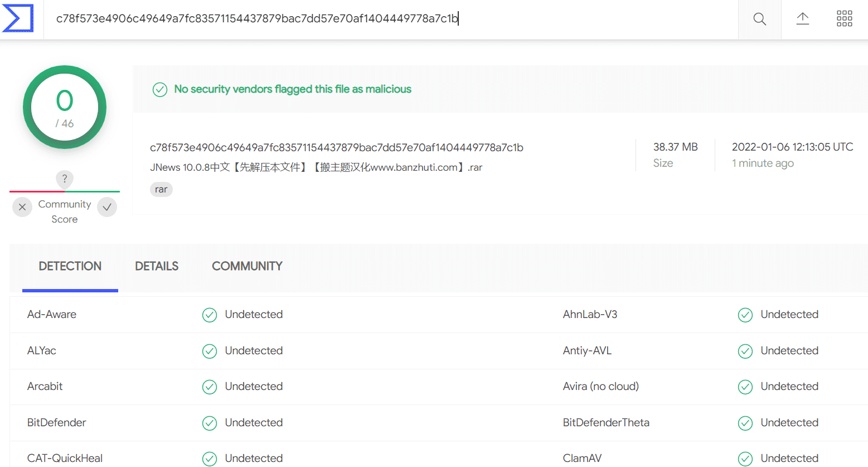Click the Undetected result for AhnLab-V3
This screenshot has width=868, height=467.
coord(790,314)
